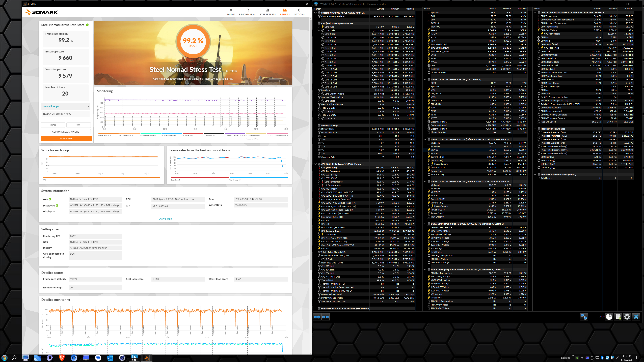This screenshot has width=644, height=362.
Task: Click COMPARE RESULT ONLINE button
Action: (66, 132)
